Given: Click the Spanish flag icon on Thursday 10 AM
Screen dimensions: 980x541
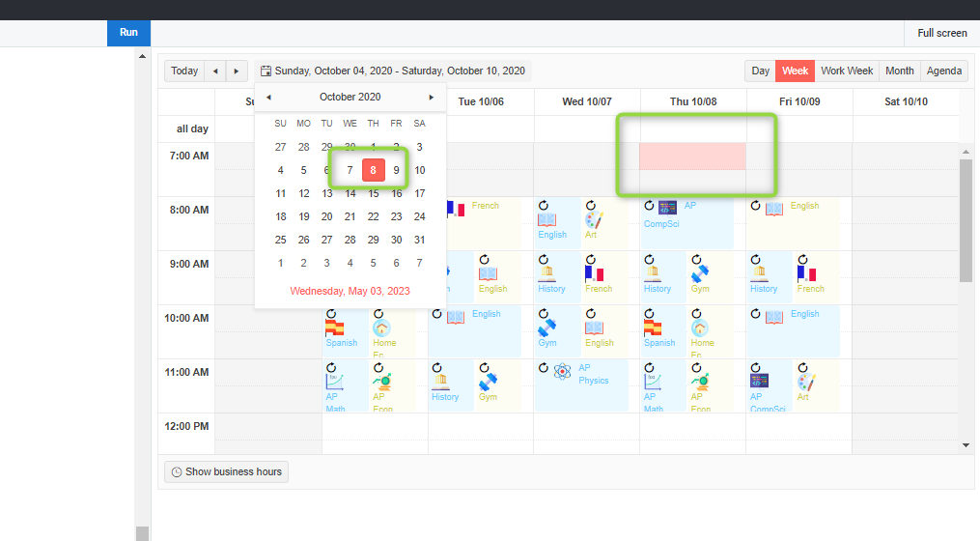Looking at the screenshot, I should 653,328.
